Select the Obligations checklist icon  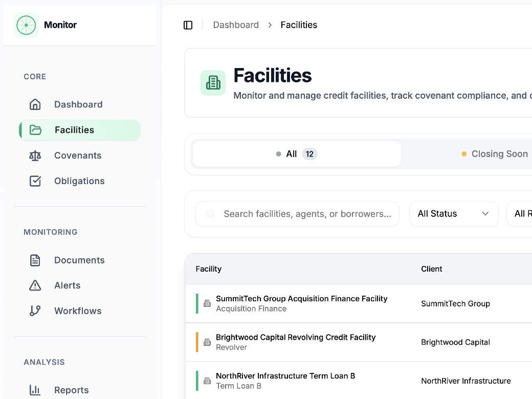click(35, 181)
